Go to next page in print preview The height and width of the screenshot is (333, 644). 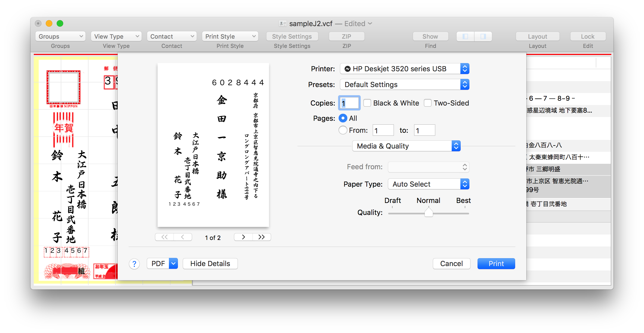[243, 237]
